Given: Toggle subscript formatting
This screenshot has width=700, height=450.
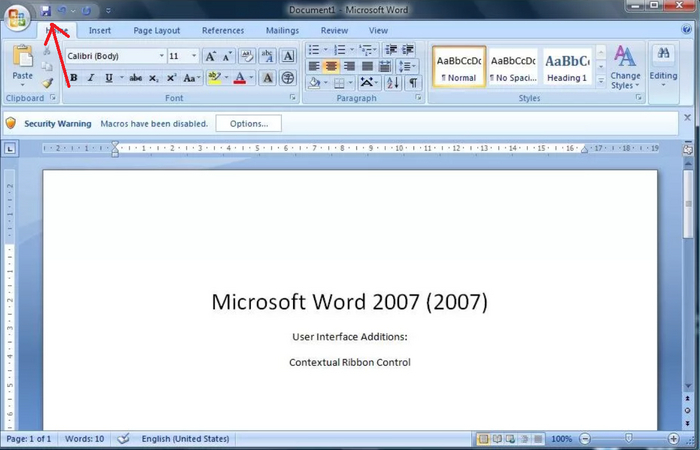Looking at the screenshot, I should click(x=154, y=78).
